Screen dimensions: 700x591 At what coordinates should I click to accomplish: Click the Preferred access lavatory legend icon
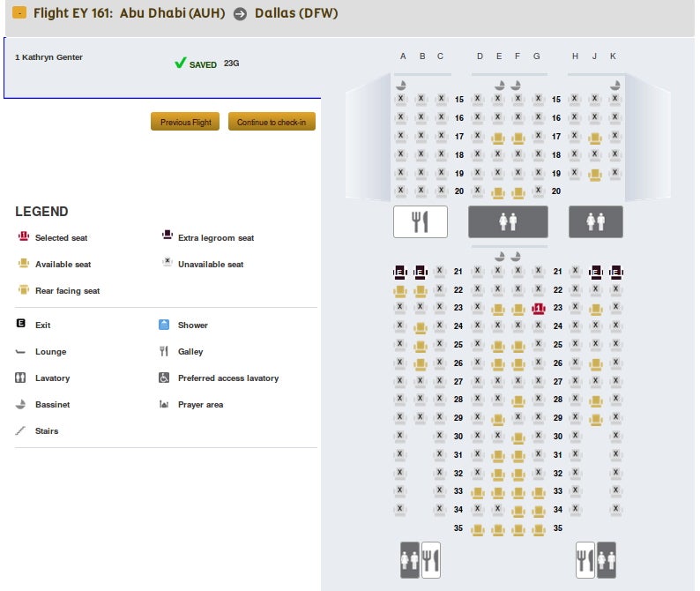pyautogui.click(x=164, y=378)
